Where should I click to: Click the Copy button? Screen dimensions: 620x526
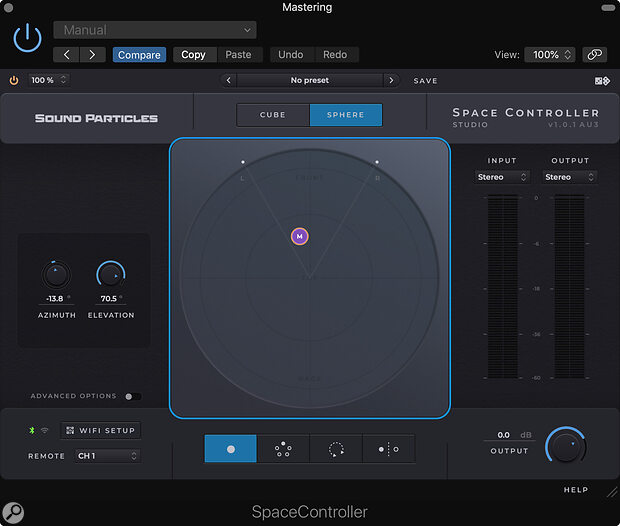[195, 55]
